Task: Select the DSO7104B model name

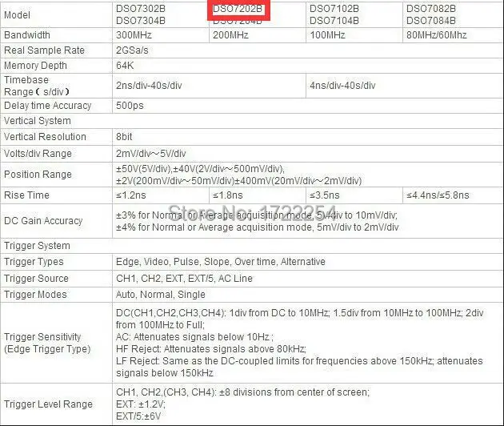Action: pos(334,21)
